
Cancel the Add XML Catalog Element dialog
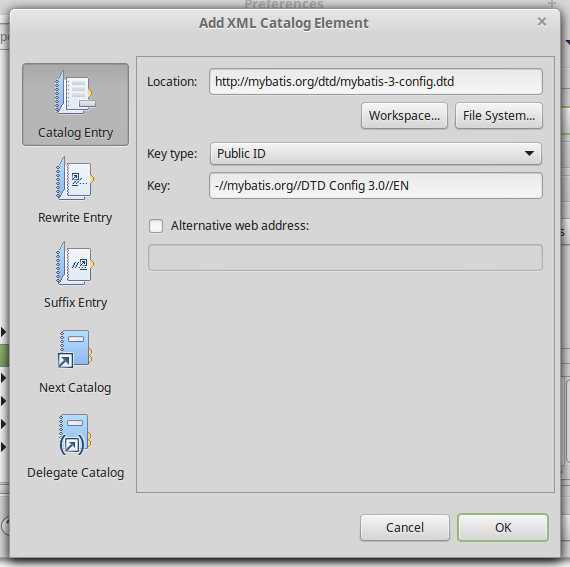[x=405, y=527]
